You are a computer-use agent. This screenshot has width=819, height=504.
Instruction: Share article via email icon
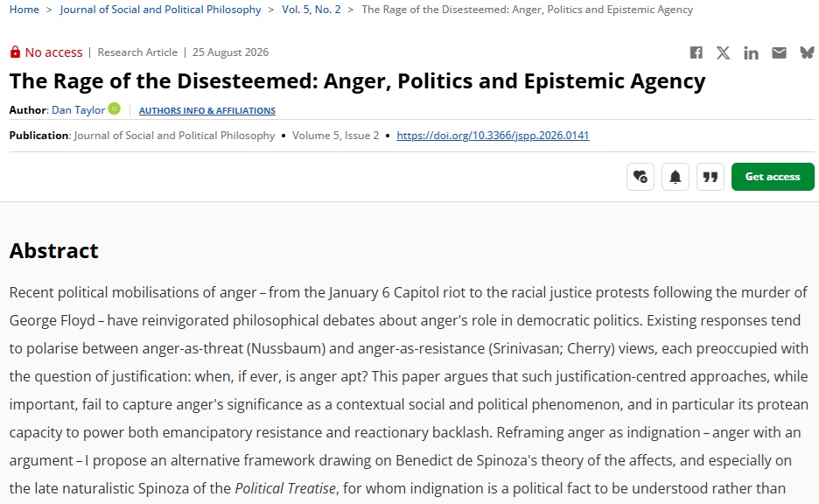point(779,52)
